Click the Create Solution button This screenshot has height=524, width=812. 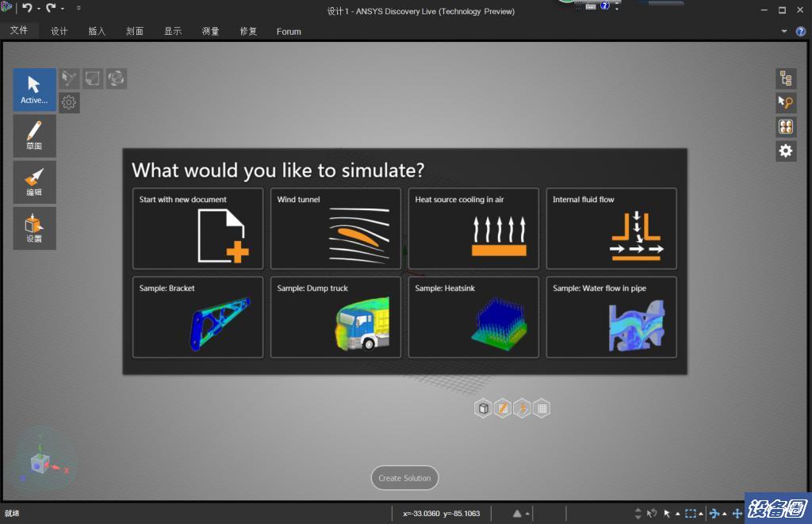point(404,478)
